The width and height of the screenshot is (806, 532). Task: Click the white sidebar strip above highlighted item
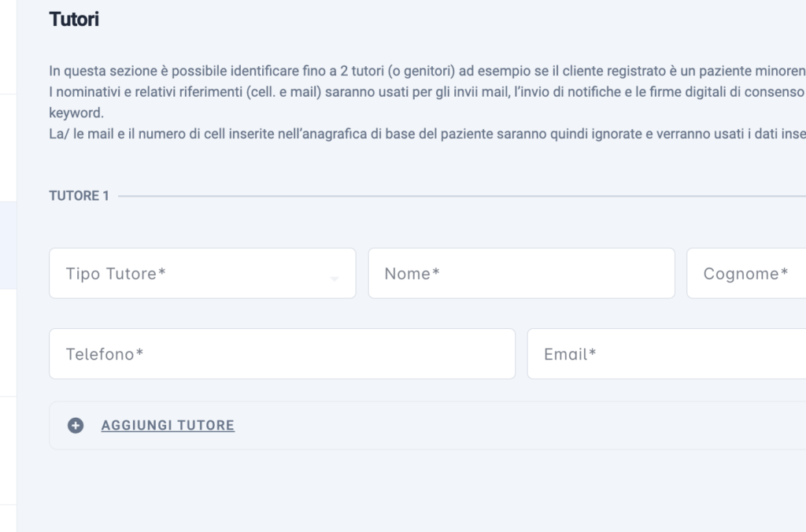[8, 148]
